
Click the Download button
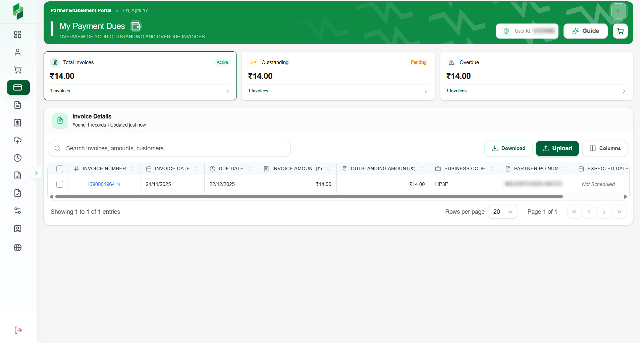pyautogui.click(x=508, y=148)
